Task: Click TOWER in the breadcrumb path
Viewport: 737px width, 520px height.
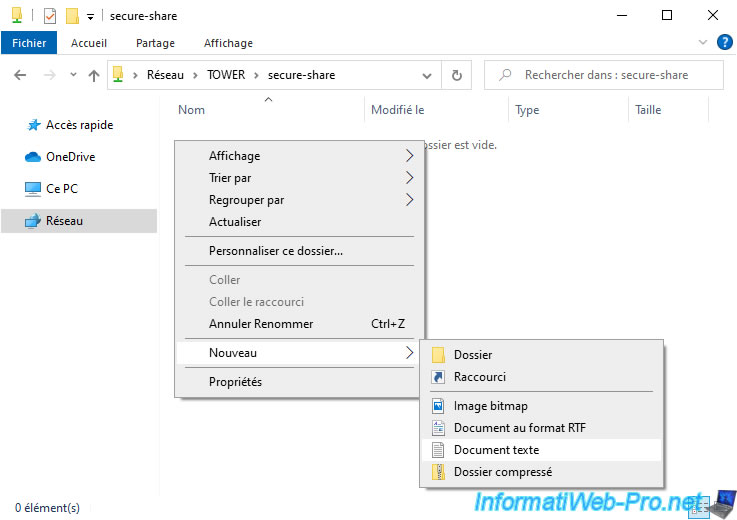Action: tap(226, 75)
